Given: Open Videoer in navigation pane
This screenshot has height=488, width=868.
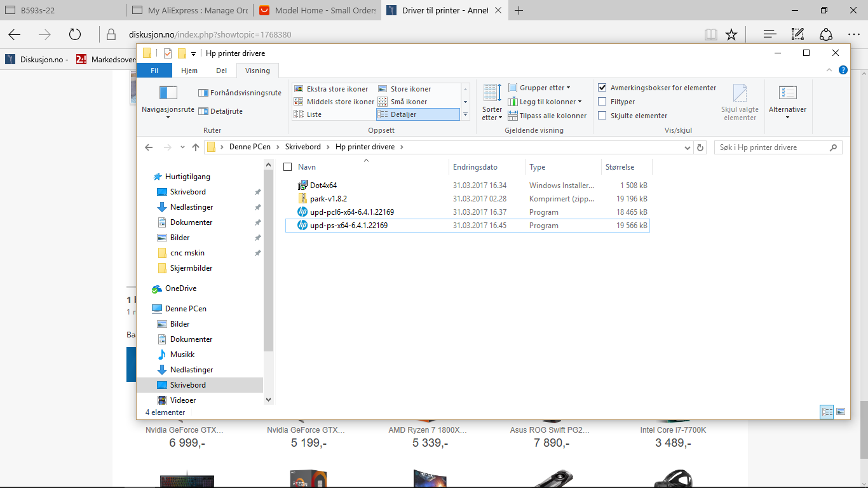Looking at the screenshot, I should coord(183,400).
